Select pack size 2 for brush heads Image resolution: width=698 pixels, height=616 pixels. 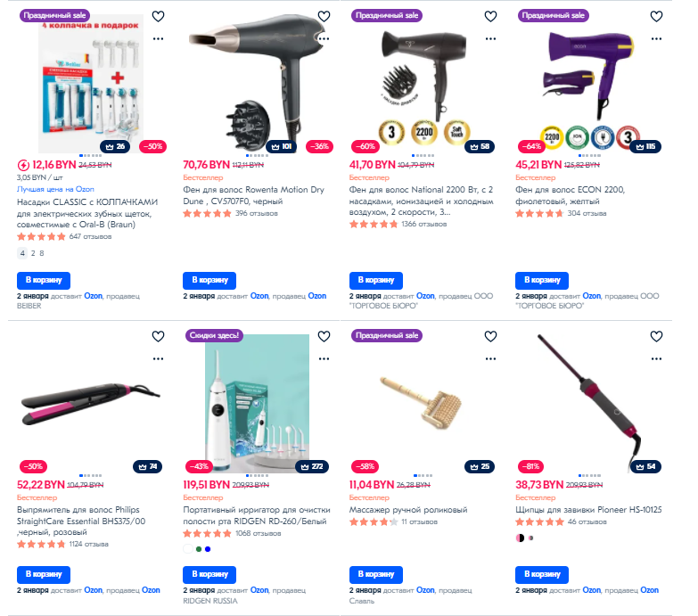coord(33,253)
